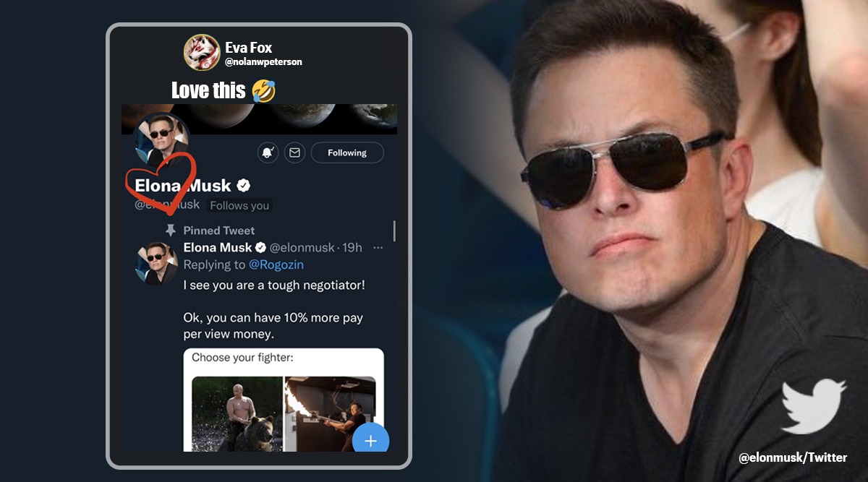Viewport: 868px width, 482px height.
Task: Click the verified badge beside the profile name
Action: pyautogui.click(x=244, y=186)
